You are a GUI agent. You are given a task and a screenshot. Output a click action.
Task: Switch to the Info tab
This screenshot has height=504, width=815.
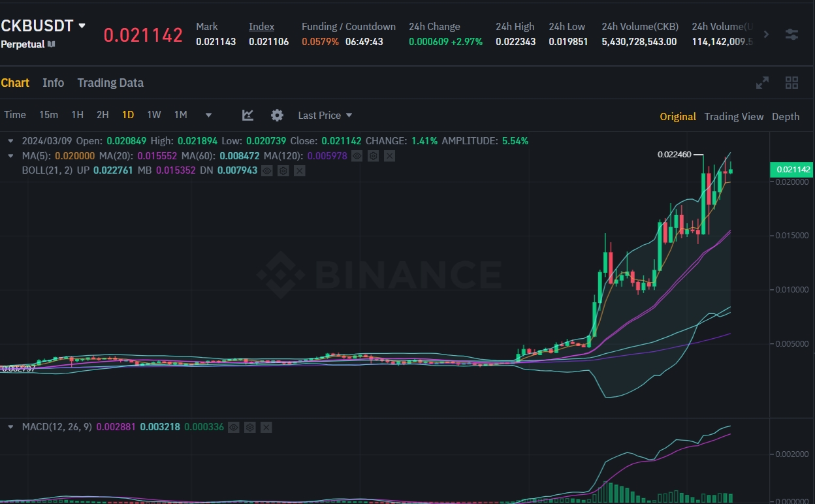54,83
